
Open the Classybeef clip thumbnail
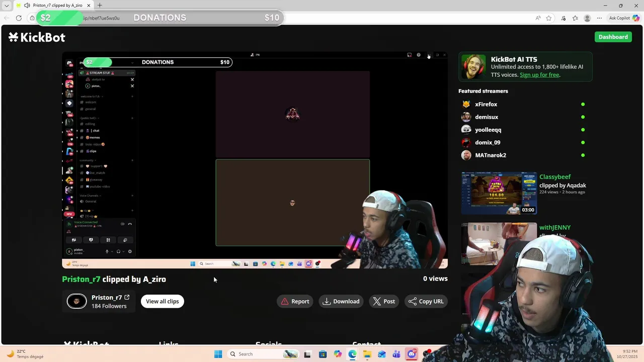pyautogui.click(x=499, y=194)
